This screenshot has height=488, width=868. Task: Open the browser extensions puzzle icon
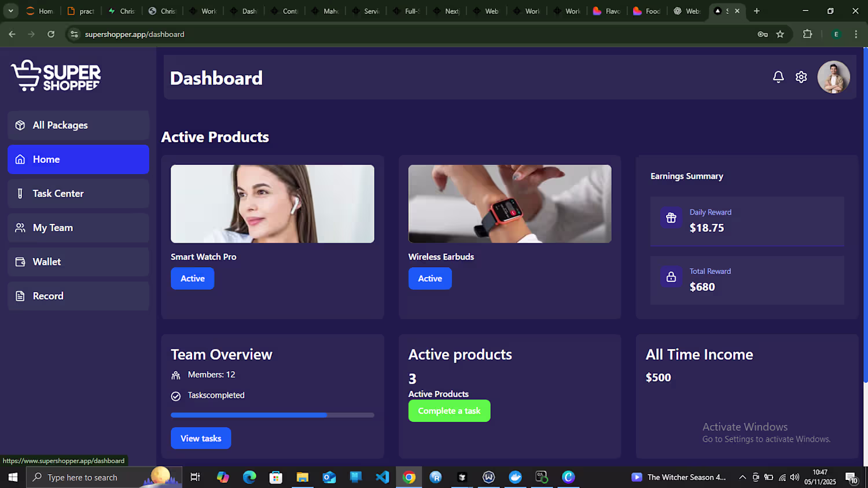pyautogui.click(x=808, y=34)
